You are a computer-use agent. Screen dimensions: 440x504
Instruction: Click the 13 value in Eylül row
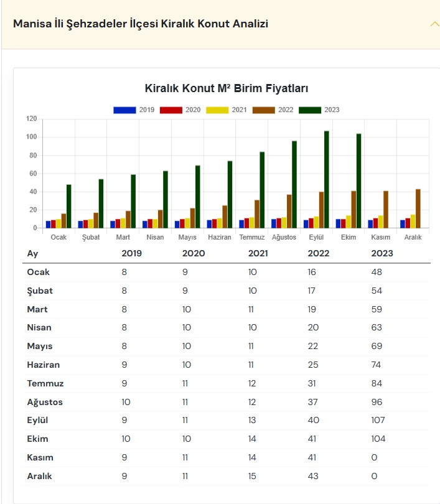point(252,420)
